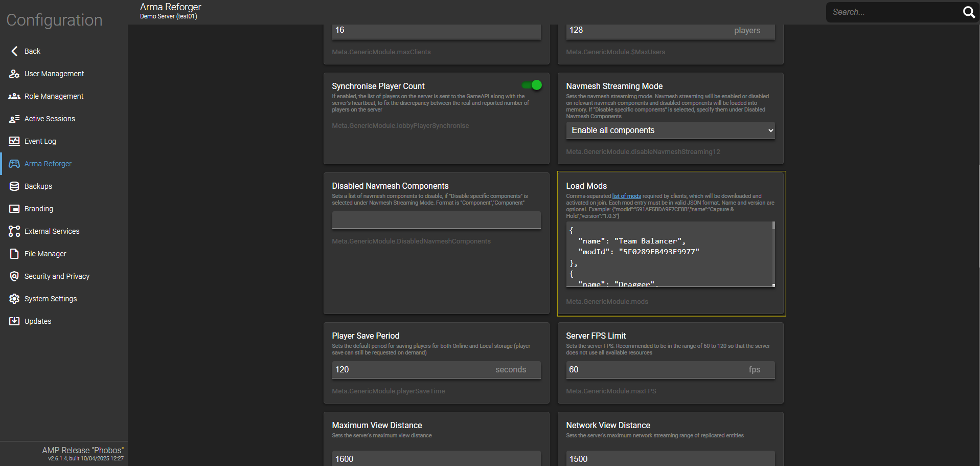This screenshot has width=980, height=466.
Task: Open Active Sessions menu item
Action: click(64, 119)
